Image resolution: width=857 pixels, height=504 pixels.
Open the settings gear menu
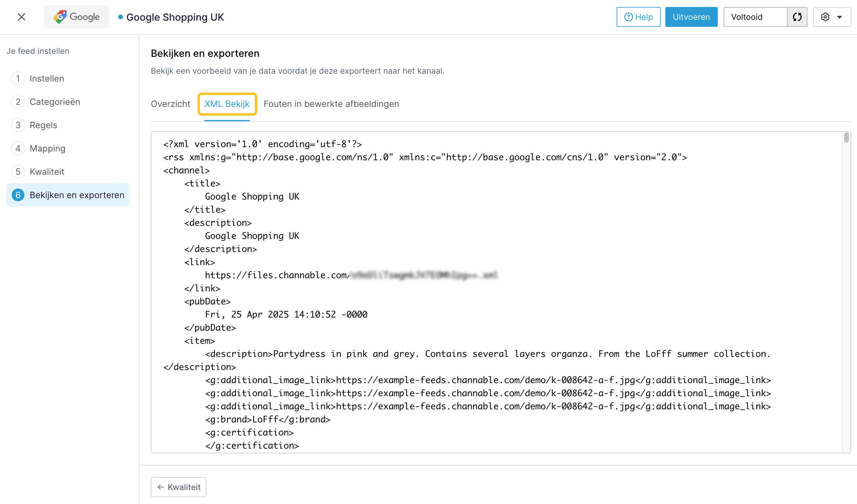825,17
